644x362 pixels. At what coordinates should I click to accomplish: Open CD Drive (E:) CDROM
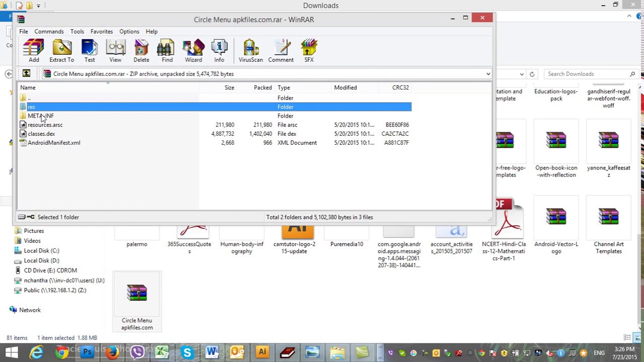(x=50, y=270)
